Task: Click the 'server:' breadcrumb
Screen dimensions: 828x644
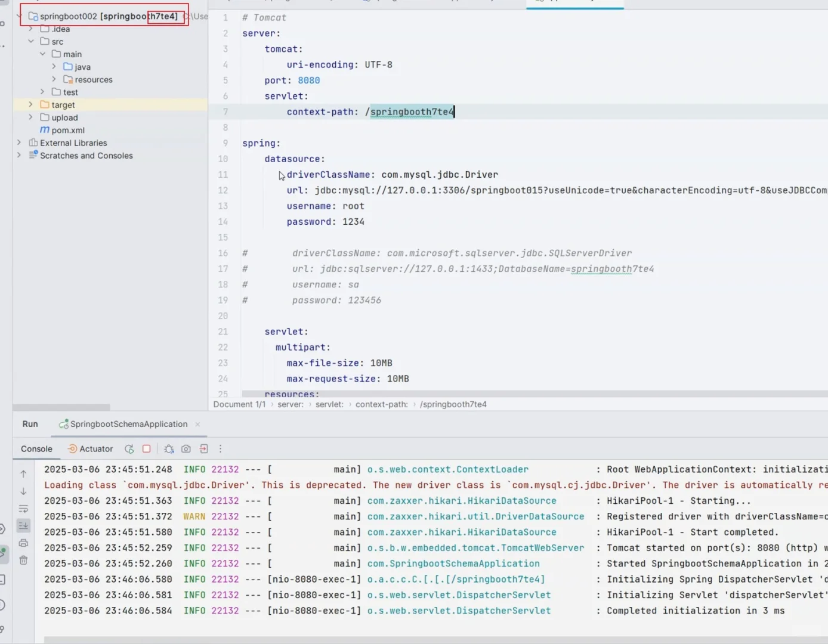Action: click(x=291, y=404)
